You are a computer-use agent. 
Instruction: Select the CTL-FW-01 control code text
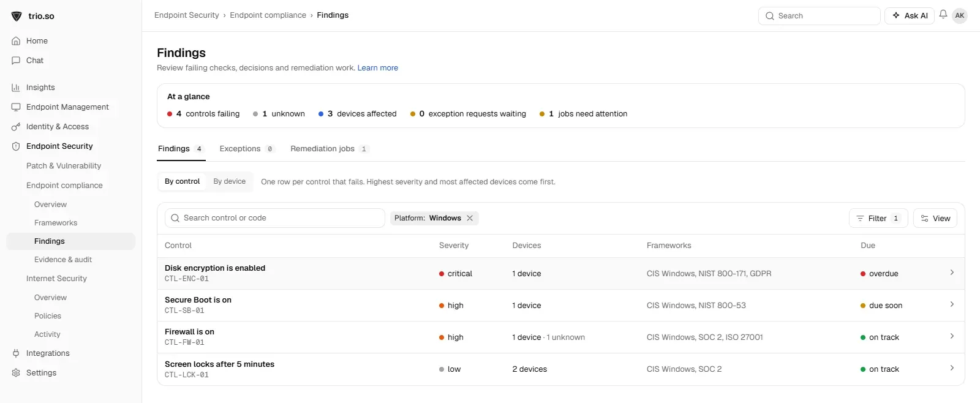(184, 343)
